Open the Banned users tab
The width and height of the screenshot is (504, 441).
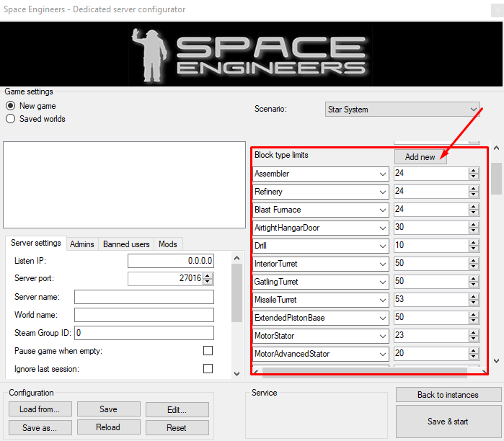coord(126,244)
